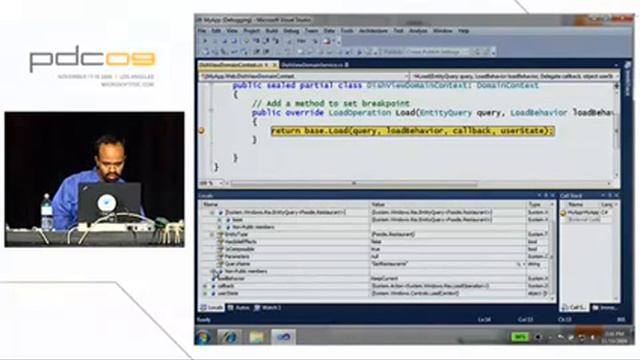Click the comment 'Add a method to set breakpoint'

click(331, 104)
